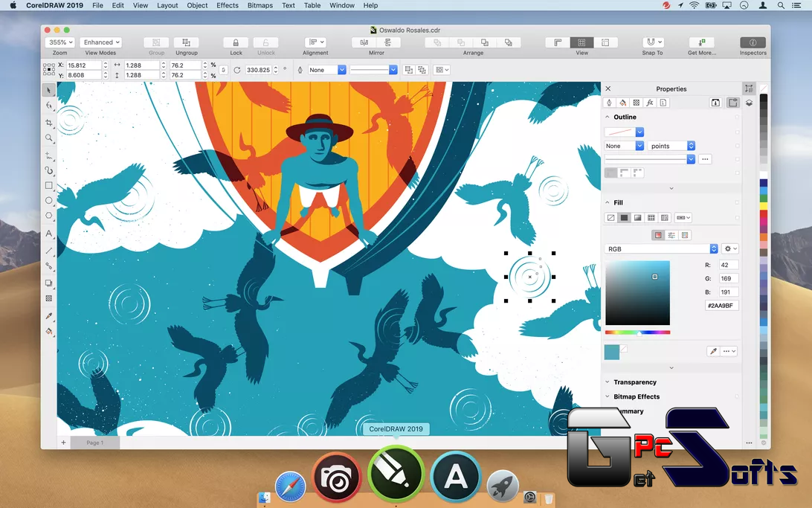Open the Effects menu
Image resolution: width=812 pixels, height=508 pixels.
228,5
